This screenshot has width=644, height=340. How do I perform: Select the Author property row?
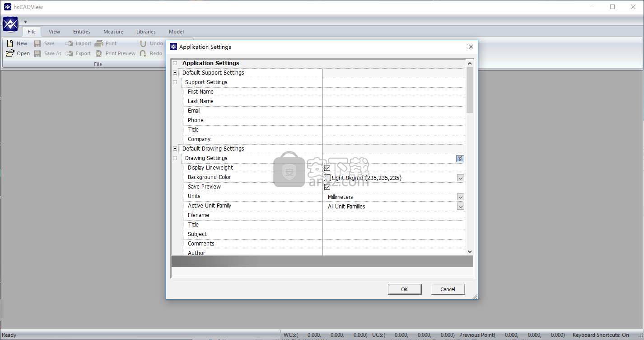324,253
